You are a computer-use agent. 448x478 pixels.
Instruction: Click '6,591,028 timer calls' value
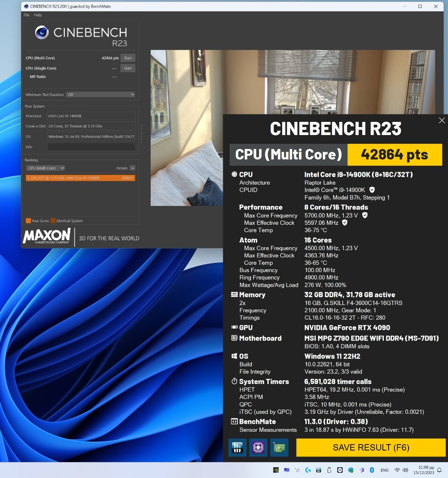point(338,382)
